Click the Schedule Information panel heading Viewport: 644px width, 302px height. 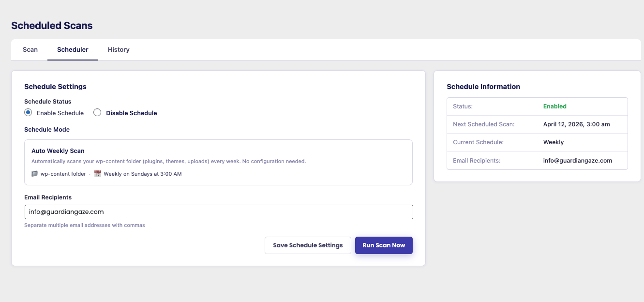pyautogui.click(x=483, y=87)
